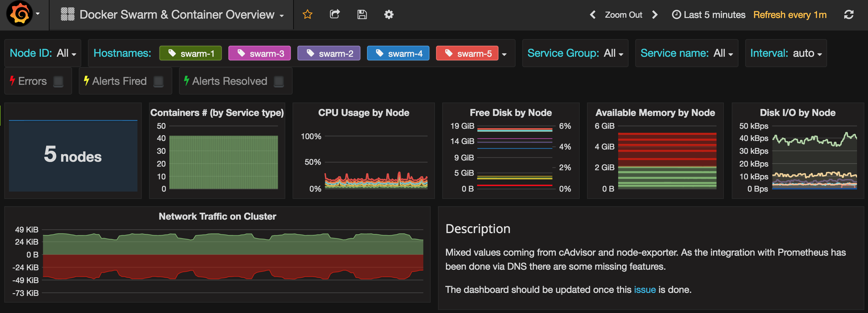
Task: Open the Last 5 minutes time picker
Action: [709, 15]
